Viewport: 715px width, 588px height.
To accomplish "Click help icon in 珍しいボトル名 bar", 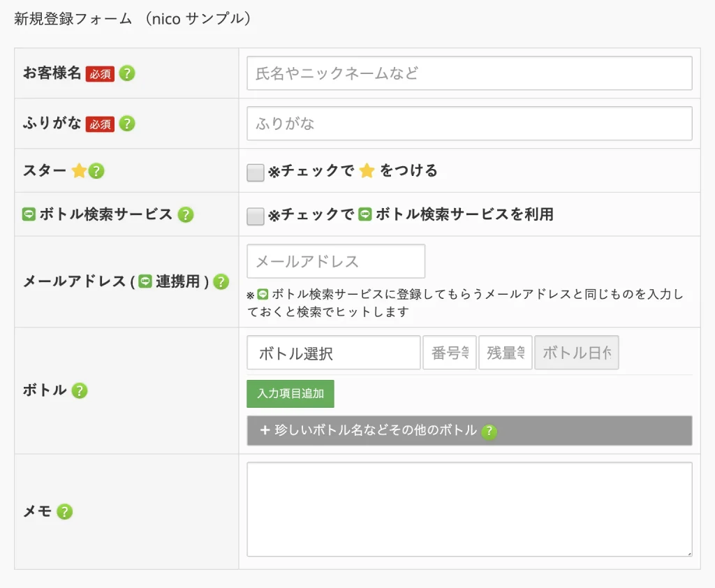I will tap(489, 431).
